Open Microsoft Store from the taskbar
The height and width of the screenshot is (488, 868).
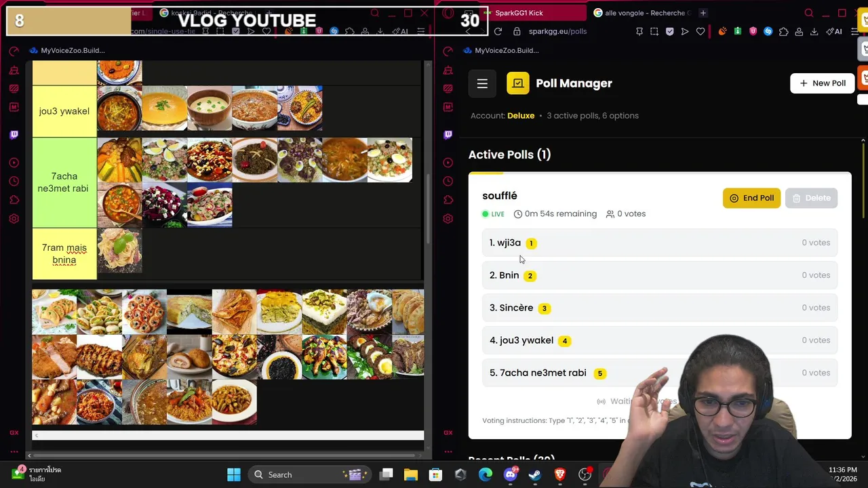pyautogui.click(x=435, y=474)
